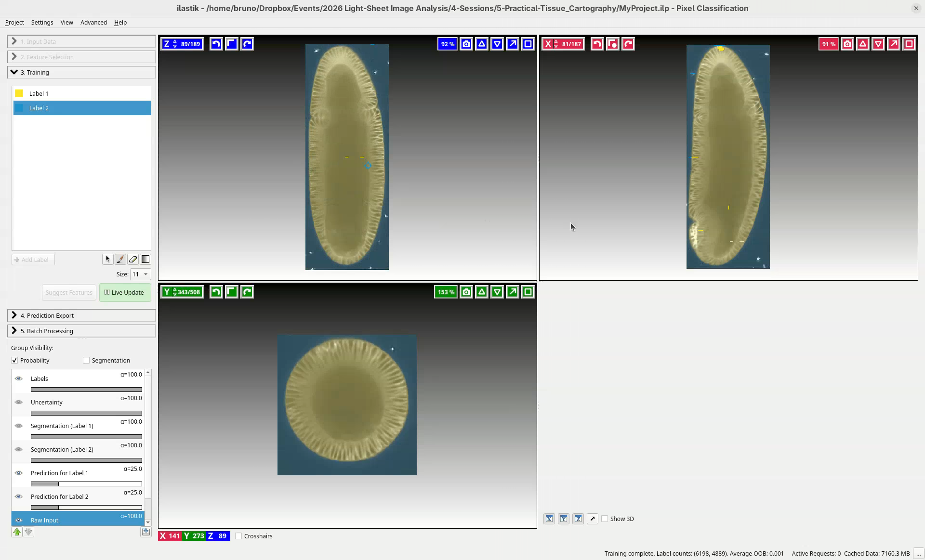Enable the Segmentation checkbox
This screenshot has height=560, width=925.
point(86,361)
